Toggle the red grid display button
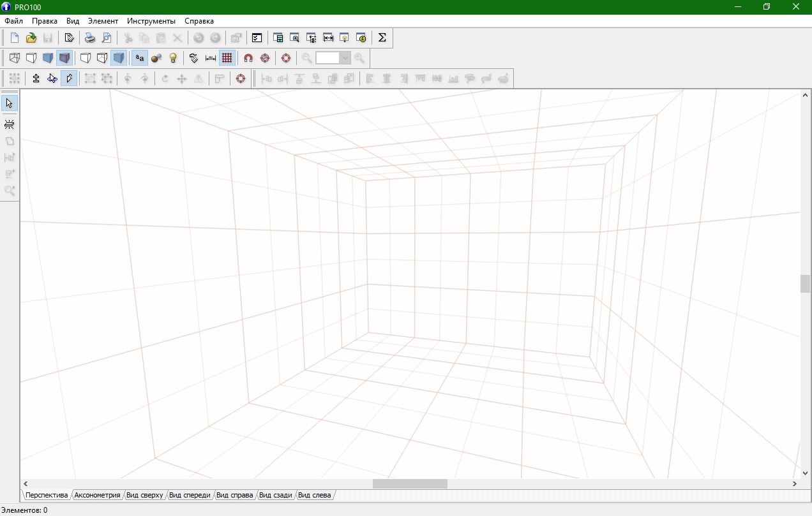 tap(227, 58)
